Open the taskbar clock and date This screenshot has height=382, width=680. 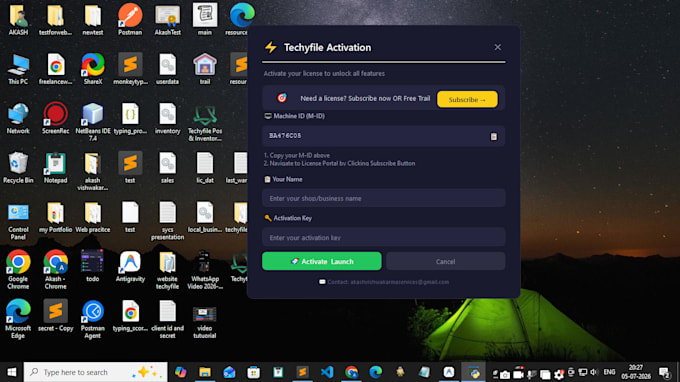[636, 372]
